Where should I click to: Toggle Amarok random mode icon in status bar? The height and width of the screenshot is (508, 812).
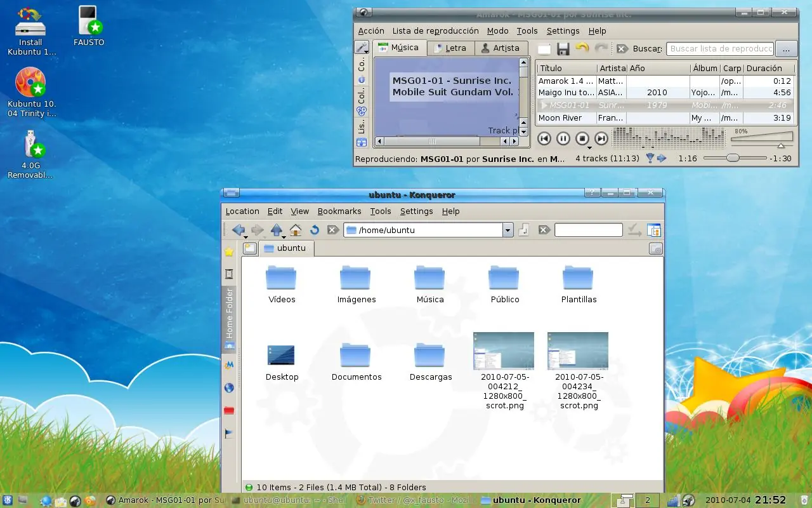tap(650, 158)
